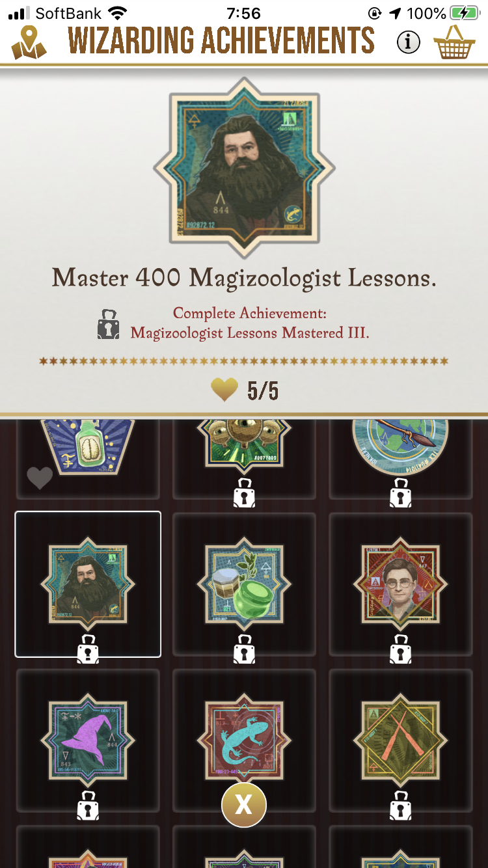The height and width of the screenshot is (868, 488).
Task: Select the purple wizard hat badge
Action: coord(88,740)
